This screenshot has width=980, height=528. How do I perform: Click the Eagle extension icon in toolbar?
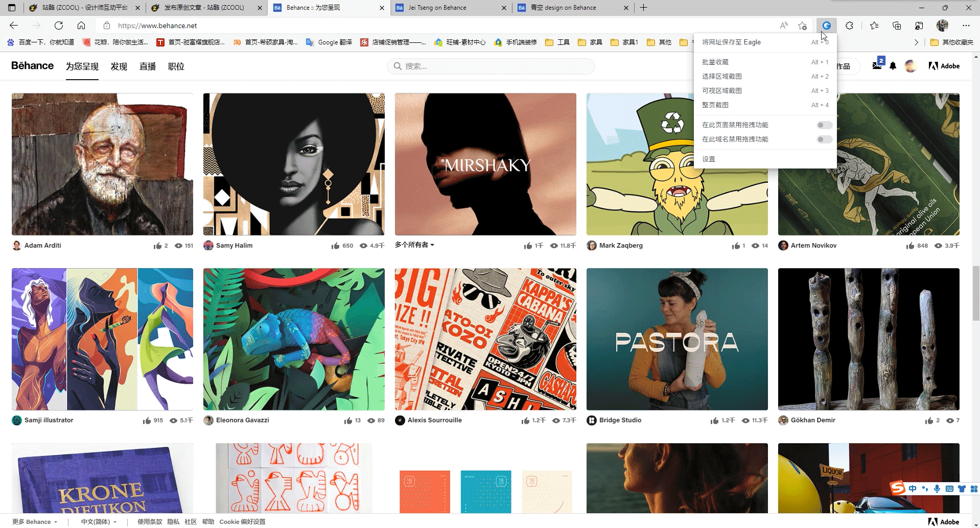tap(826, 26)
